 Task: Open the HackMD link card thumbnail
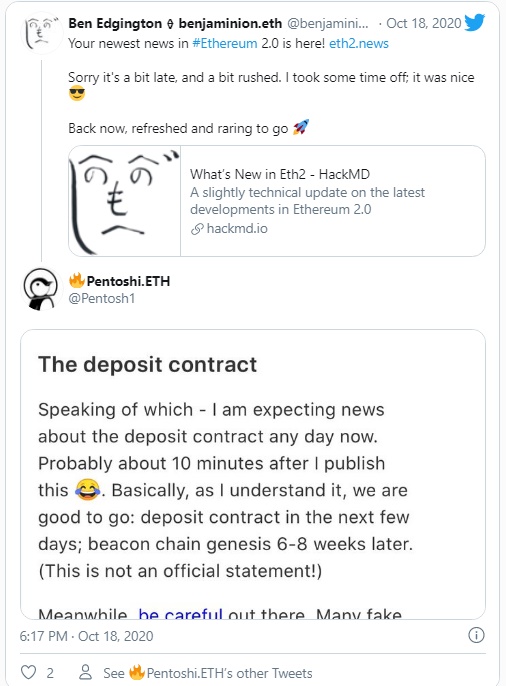point(125,201)
